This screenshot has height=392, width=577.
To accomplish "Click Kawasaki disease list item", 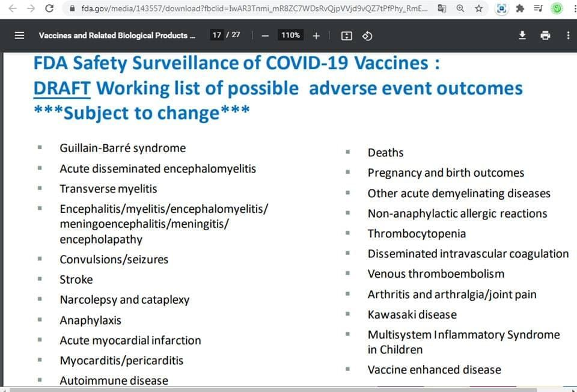I will click(412, 314).
